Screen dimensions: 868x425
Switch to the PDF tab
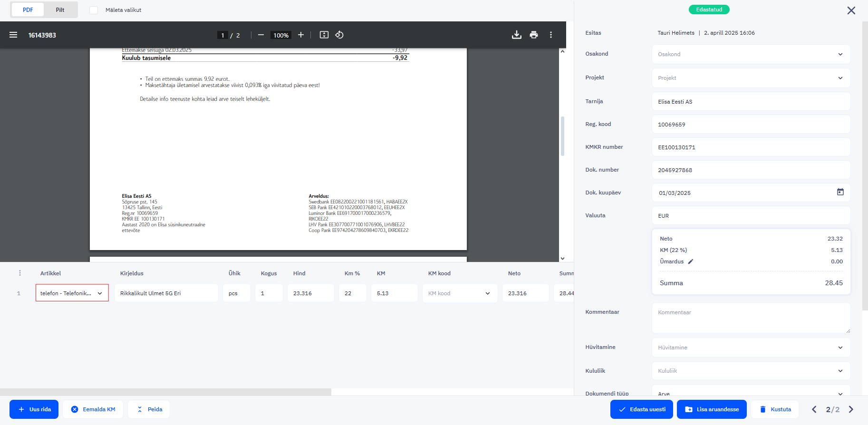(28, 10)
